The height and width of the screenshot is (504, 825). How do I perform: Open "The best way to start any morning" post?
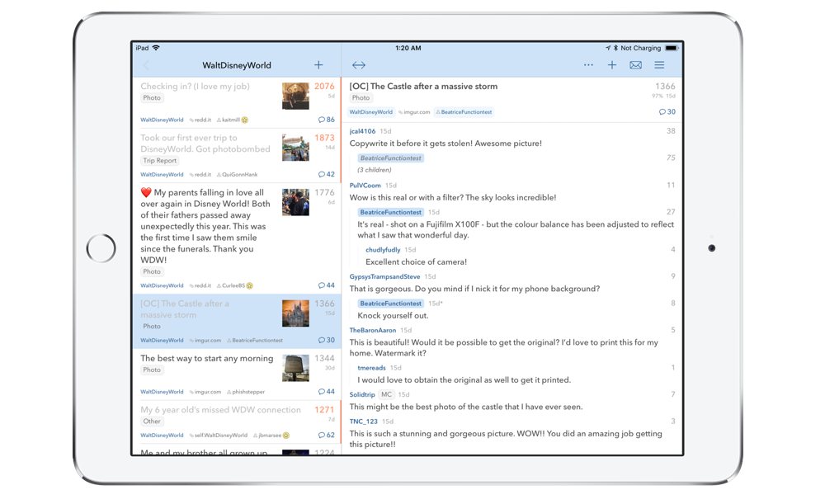pos(206,359)
